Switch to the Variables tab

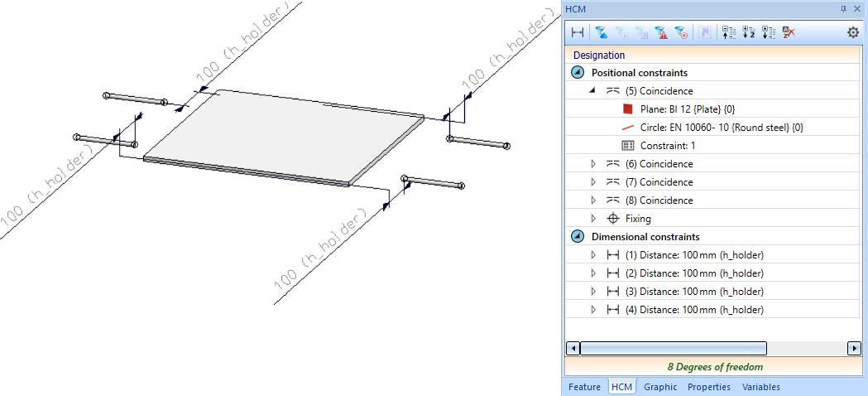pos(761,387)
